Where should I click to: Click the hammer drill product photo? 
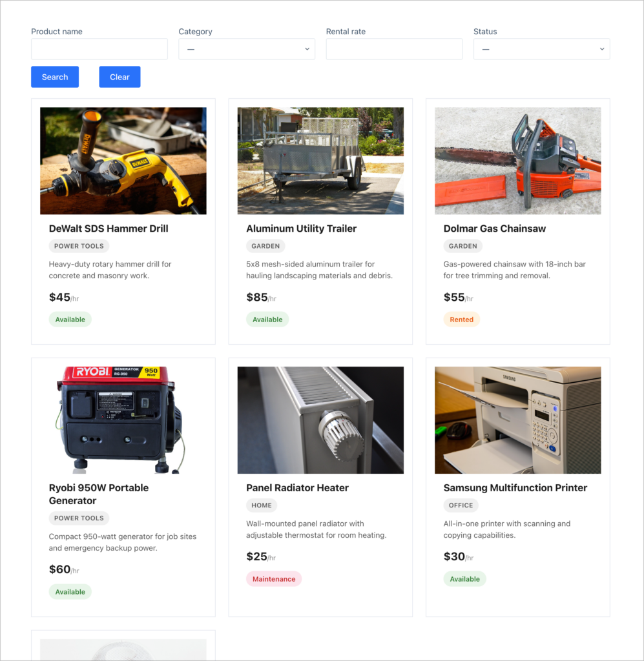pos(123,160)
